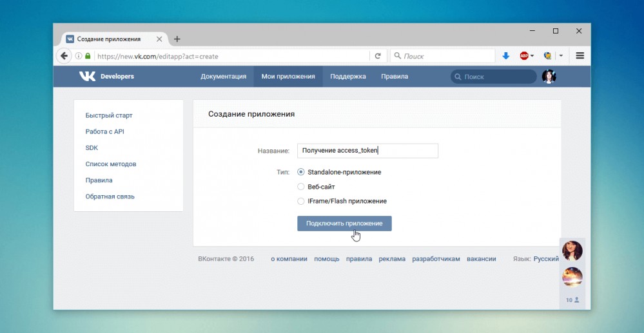
Task: Go to Мои приложения tab
Action: pos(288,77)
